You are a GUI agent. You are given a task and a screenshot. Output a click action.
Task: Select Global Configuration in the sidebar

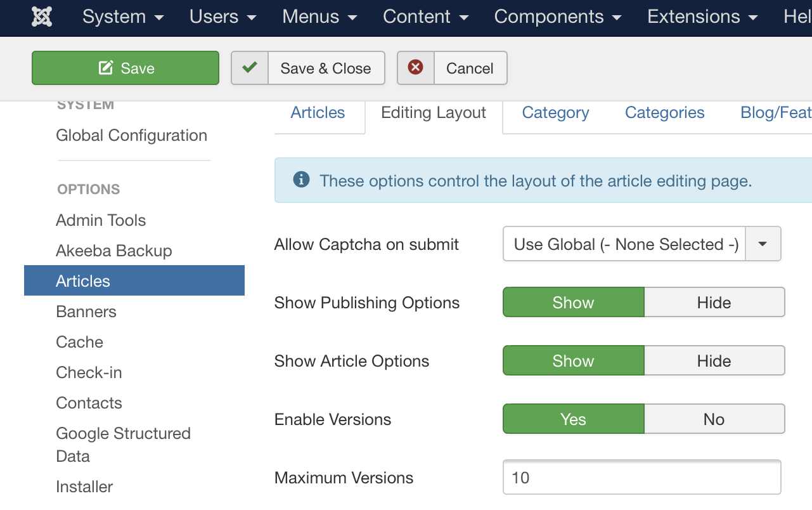pos(132,135)
